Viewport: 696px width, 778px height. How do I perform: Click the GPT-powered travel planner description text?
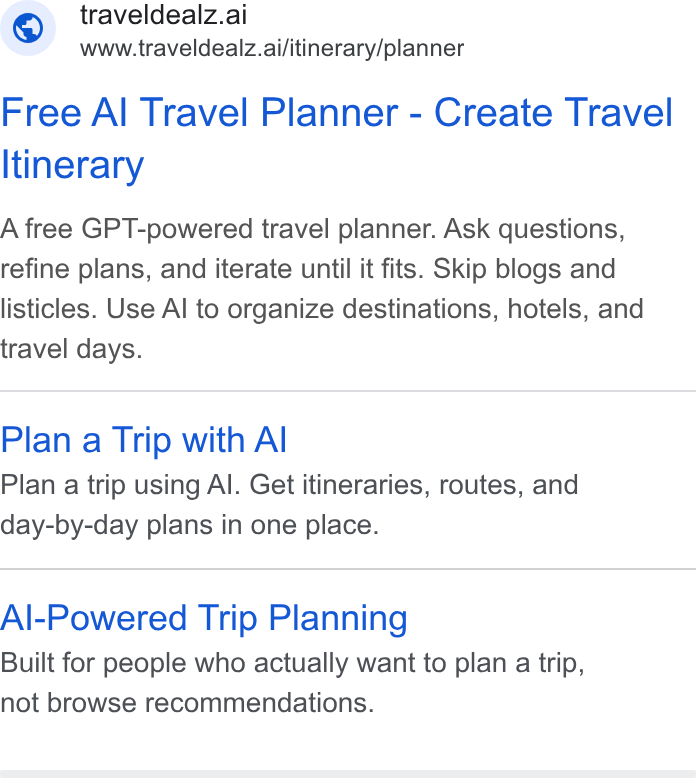click(218, 229)
